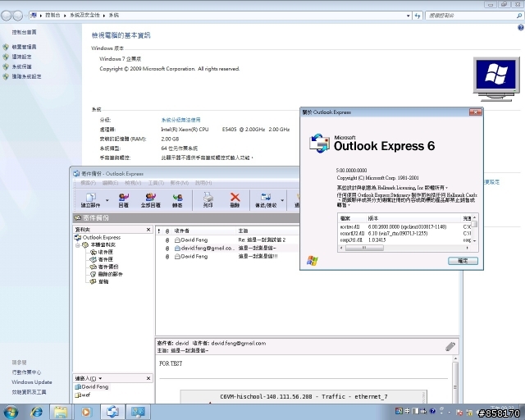This screenshot has height=420, width=525.
Task: Open the 檢視(V) menu in Outlook Express
Action: tap(133, 183)
